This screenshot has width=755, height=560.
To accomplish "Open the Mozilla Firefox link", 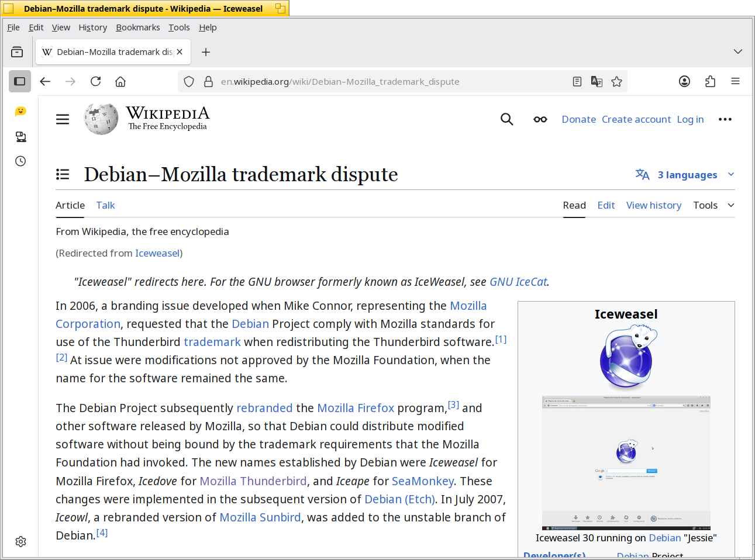I will (x=356, y=408).
